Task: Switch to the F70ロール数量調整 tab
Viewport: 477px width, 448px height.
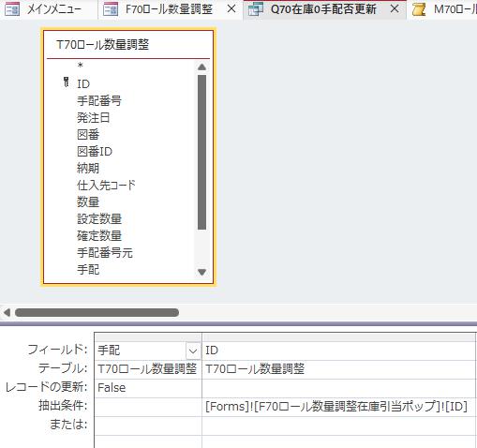Action: pos(169,9)
